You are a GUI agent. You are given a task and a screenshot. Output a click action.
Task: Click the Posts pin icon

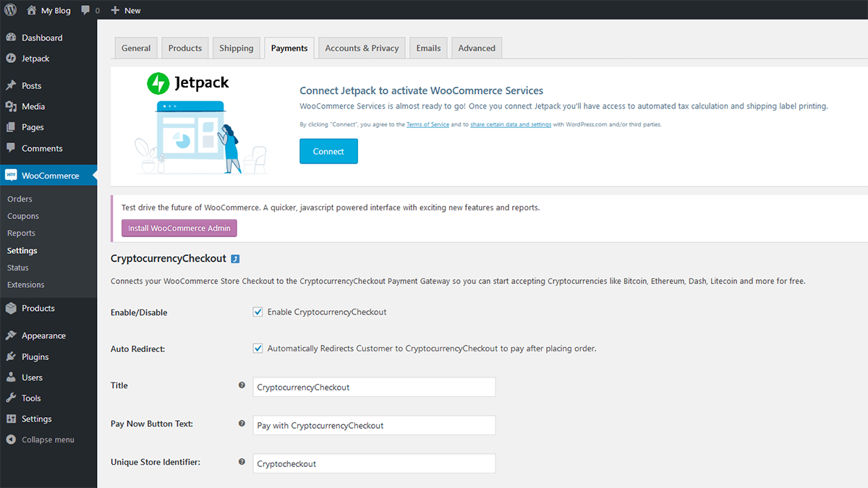11,85
